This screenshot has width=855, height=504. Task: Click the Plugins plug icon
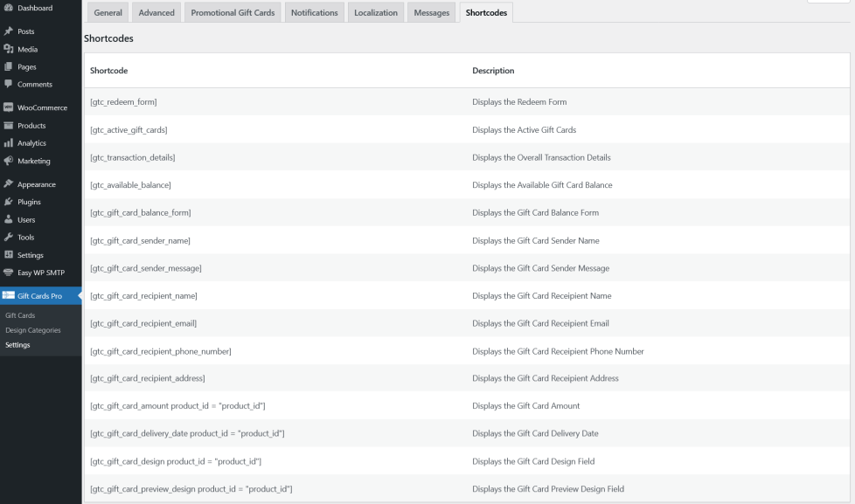tap(8, 202)
